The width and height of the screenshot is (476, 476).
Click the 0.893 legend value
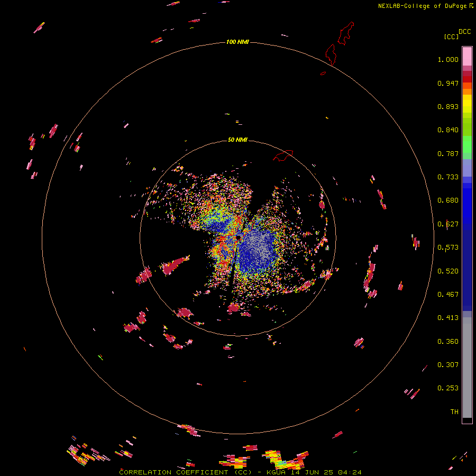pos(448,106)
